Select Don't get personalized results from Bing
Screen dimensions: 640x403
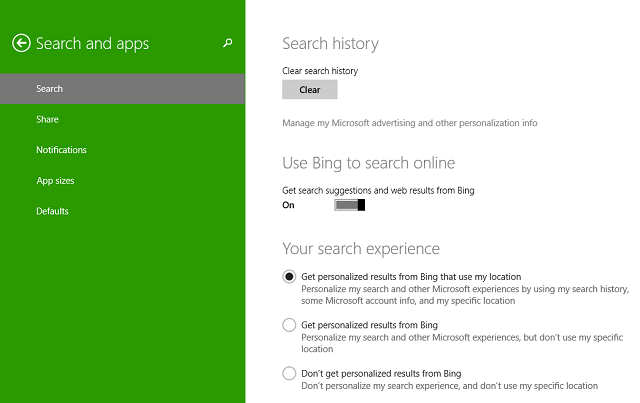coord(289,373)
